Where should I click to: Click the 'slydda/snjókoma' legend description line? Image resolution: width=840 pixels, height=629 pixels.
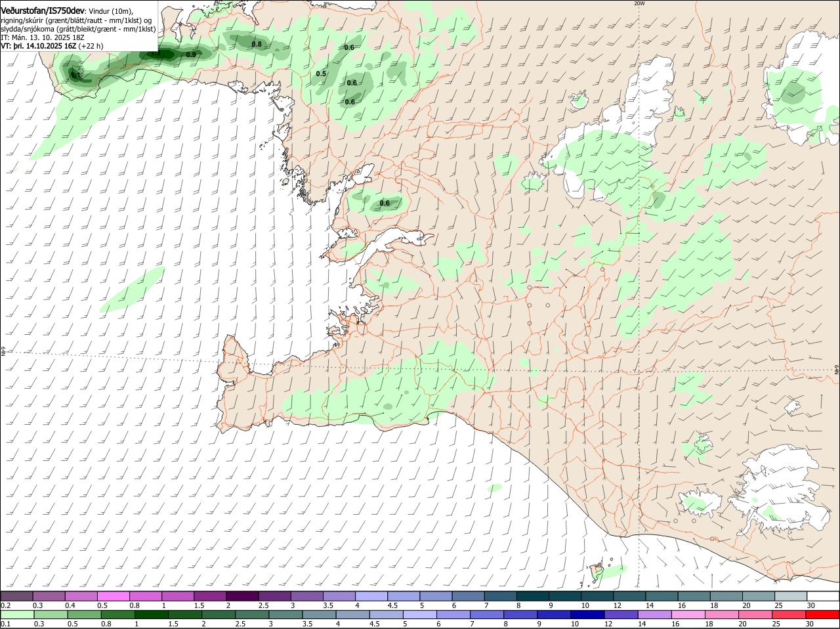78,29
